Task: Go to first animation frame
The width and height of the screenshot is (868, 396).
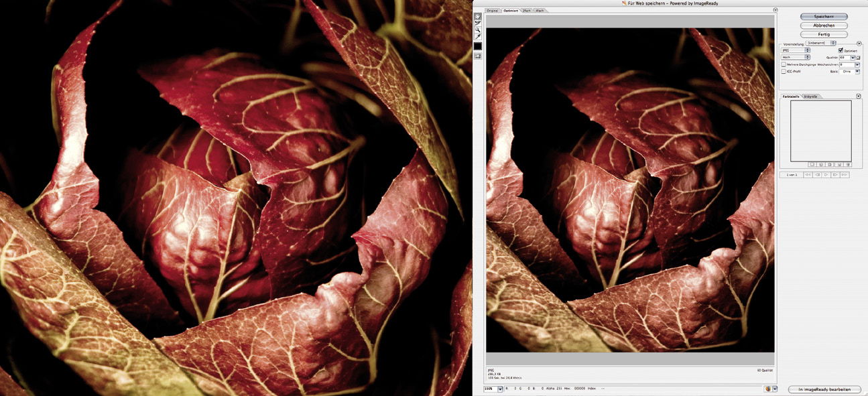Action: click(808, 175)
